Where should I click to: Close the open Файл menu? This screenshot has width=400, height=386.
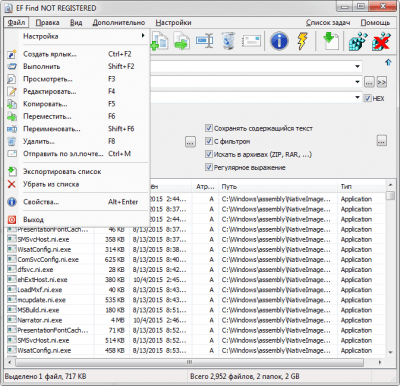[x=16, y=23]
